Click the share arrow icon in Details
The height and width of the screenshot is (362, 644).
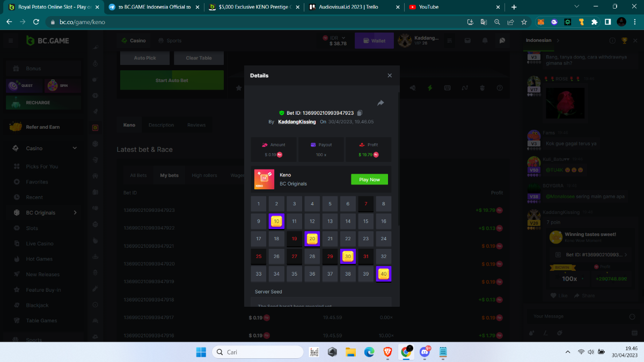[380, 103]
